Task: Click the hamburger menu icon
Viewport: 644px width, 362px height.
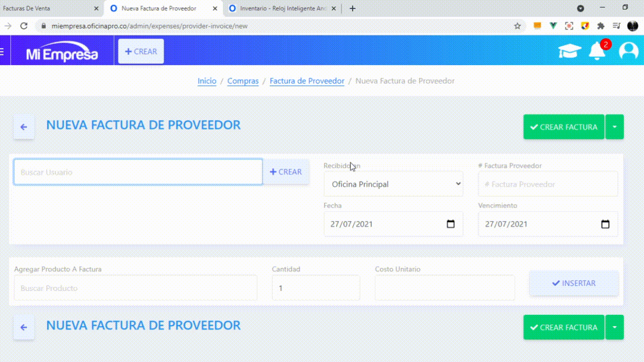Action: click(2, 52)
